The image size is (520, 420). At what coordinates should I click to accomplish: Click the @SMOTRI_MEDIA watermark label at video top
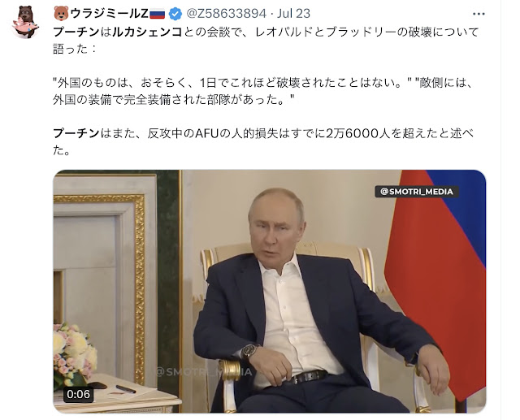coord(417,192)
